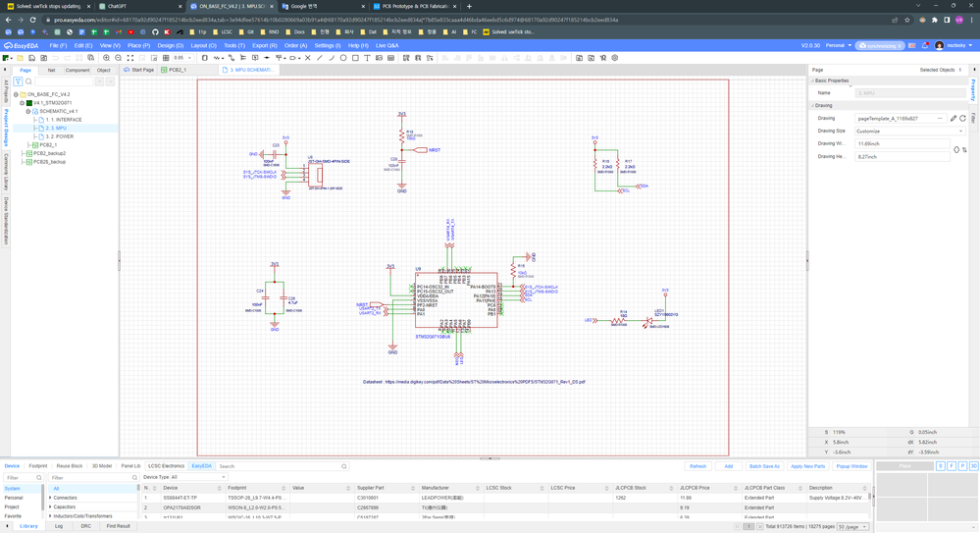Select the Arc drawing tool

[332, 58]
